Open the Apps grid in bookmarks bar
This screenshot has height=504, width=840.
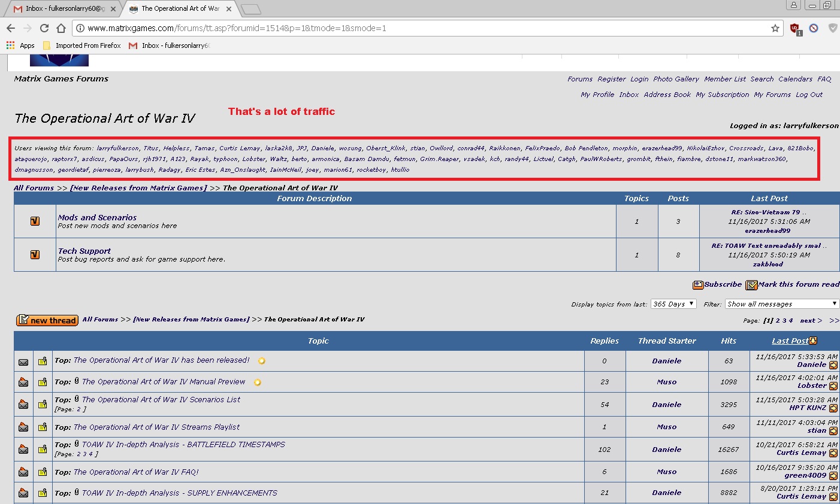pyautogui.click(x=20, y=45)
